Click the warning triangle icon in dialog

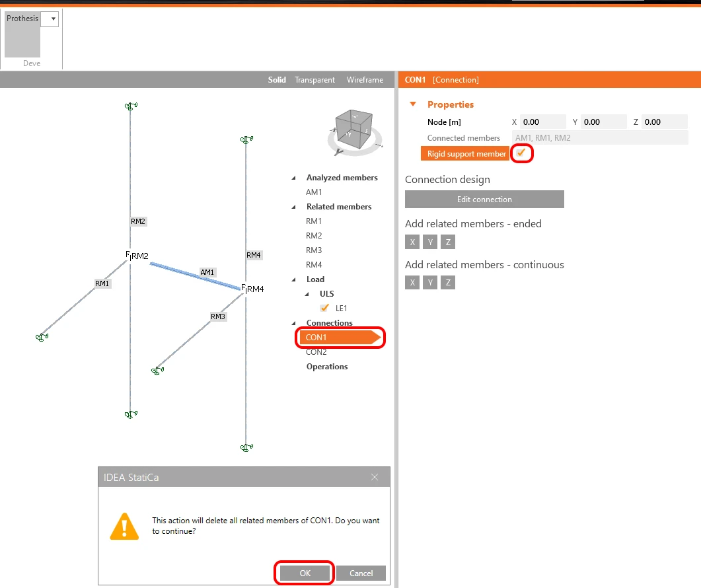tap(124, 527)
